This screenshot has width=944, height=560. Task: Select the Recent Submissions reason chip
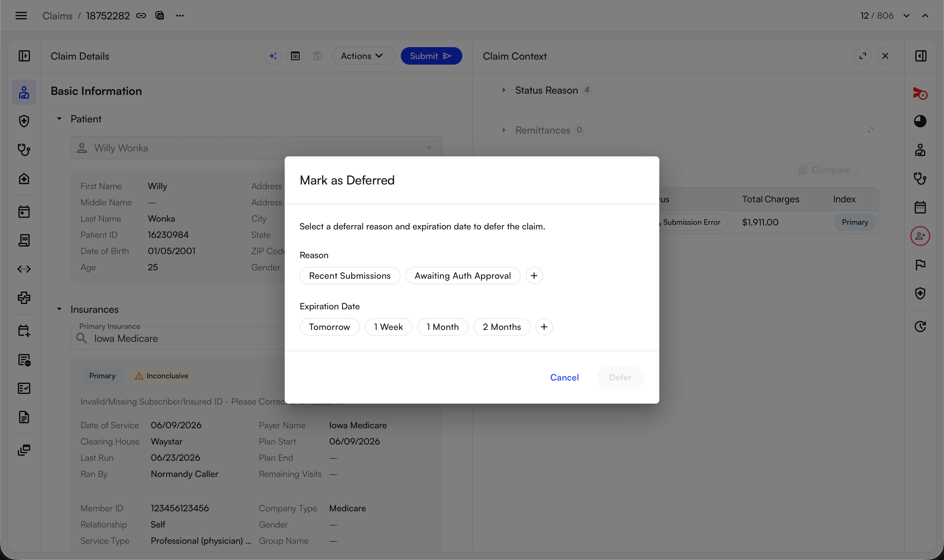pos(350,276)
